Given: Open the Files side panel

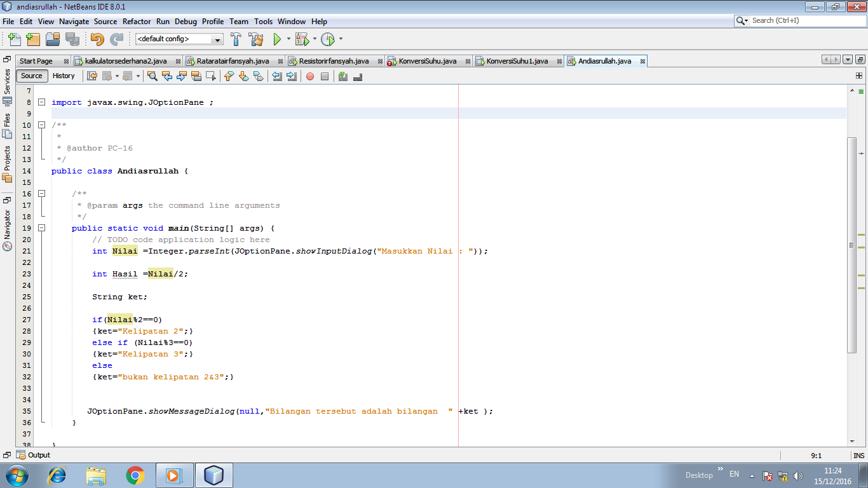Looking at the screenshot, I should point(7,126).
